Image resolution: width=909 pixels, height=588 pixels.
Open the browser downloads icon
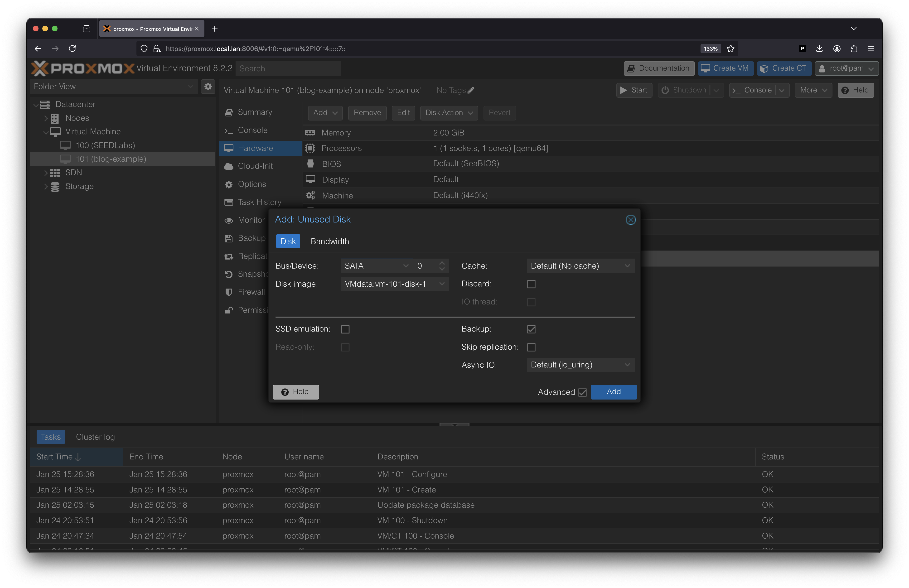tap(819, 48)
